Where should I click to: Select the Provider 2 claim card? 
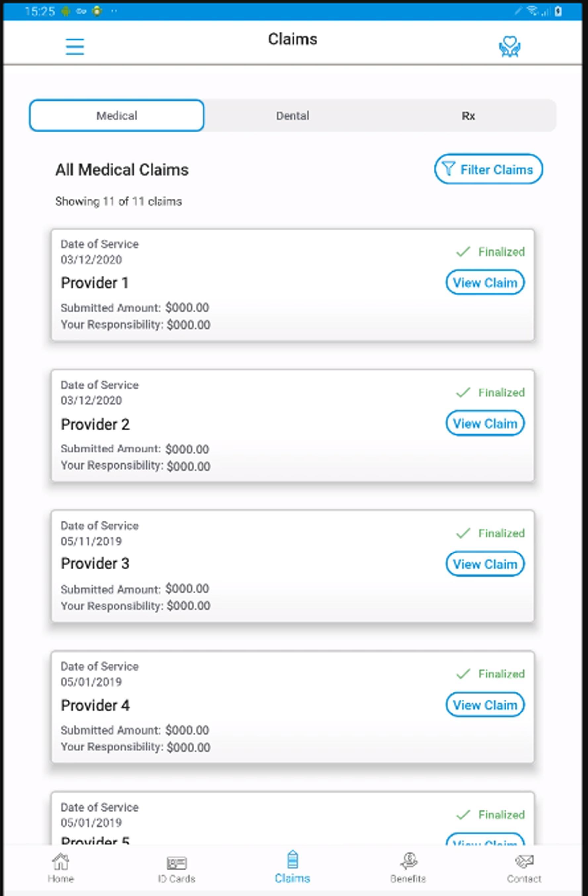point(292,425)
